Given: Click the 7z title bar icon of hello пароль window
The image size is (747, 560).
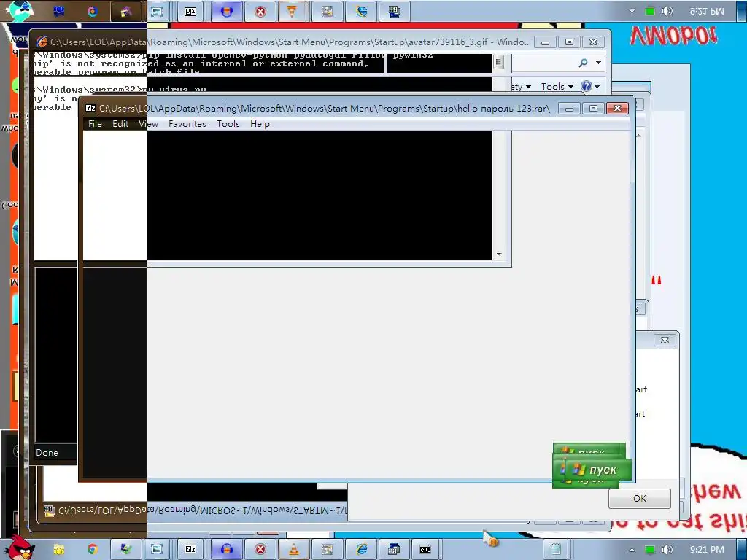Looking at the screenshot, I should [x=90, y=109].
